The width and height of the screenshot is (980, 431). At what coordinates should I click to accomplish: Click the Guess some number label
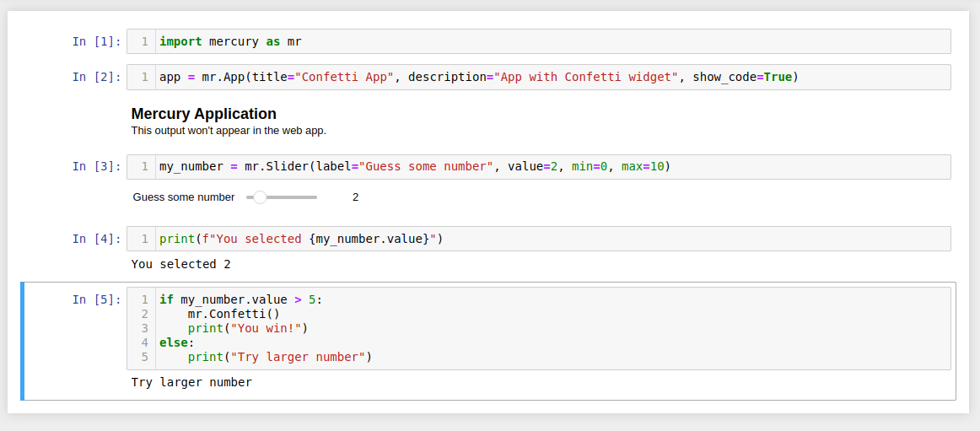[184, 197]
